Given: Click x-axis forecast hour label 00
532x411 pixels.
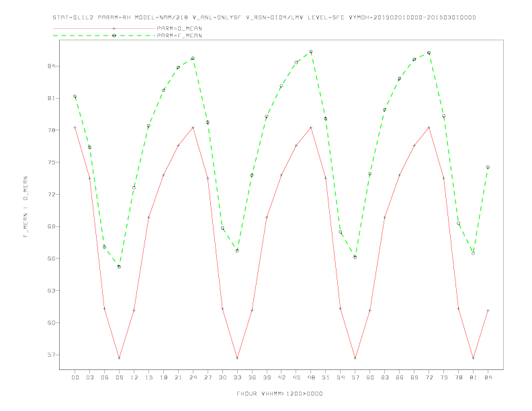Looking at the screenshot, I should pyautogui.click(x=75, y=377).
